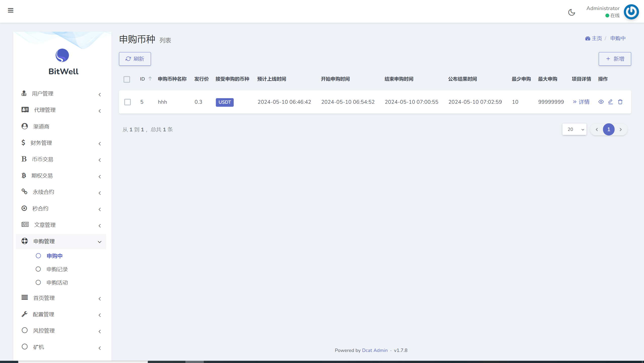Sort by ID arrow icon
The image size is (644, 363).
tap(150, 79)
